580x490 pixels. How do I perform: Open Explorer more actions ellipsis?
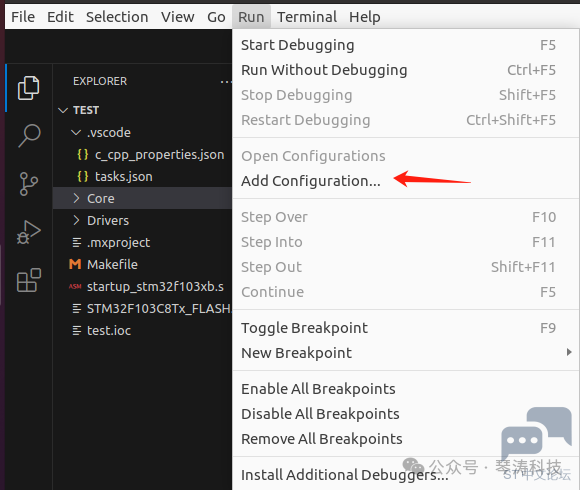[x=225, y=82]
